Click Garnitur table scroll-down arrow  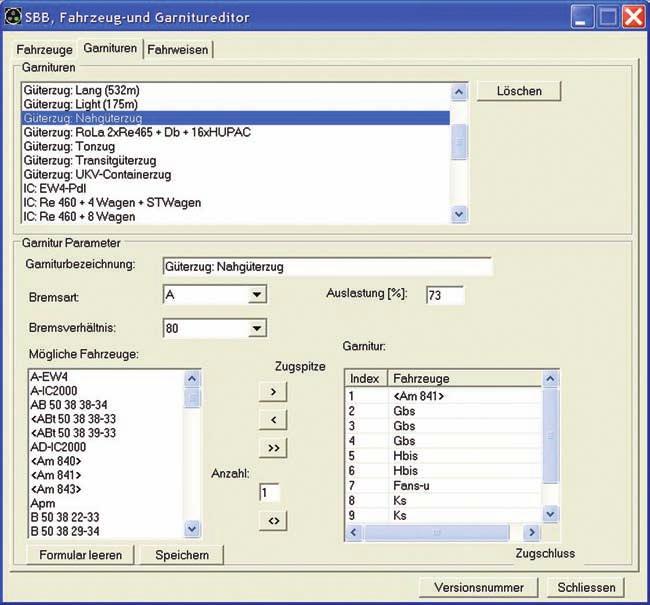pyautogui.click(x=551, y=515)
